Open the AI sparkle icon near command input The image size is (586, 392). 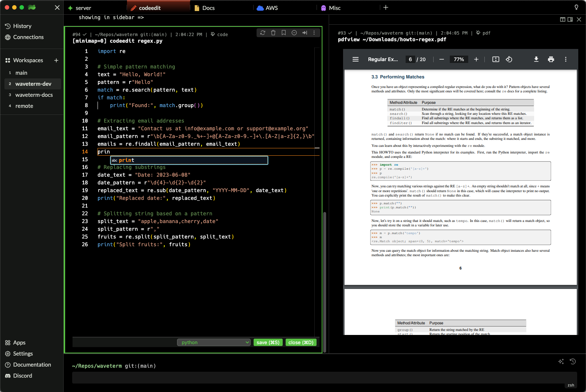coord(561,361)
